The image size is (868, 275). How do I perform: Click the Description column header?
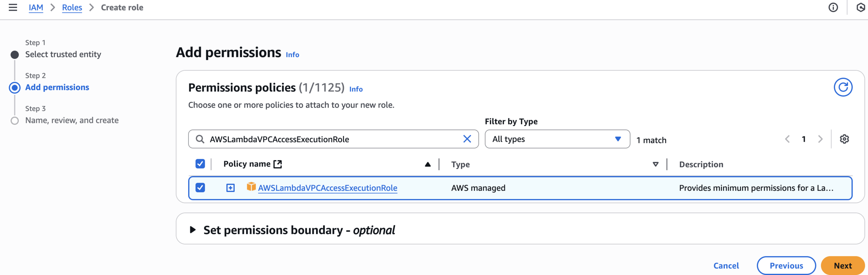click(x=701, y=164)
